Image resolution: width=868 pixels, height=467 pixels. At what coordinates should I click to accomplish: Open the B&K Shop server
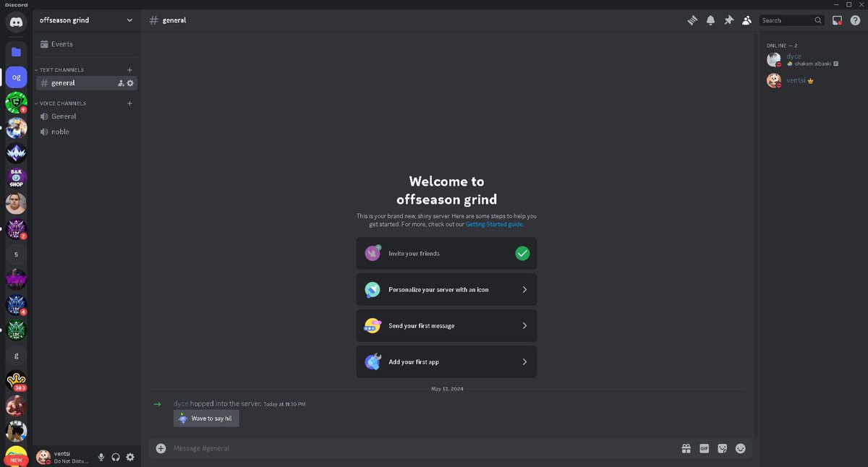(16, 179)
